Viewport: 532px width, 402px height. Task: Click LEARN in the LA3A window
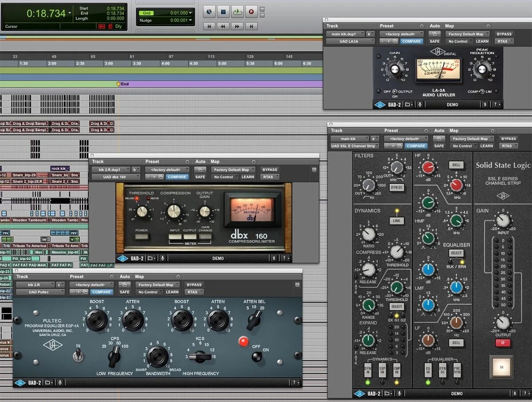point(482,41)
